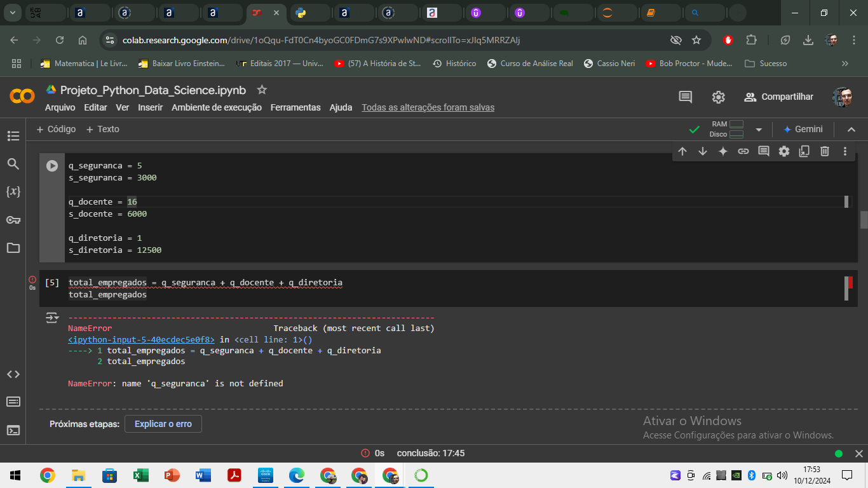Open the Files folder icon in sidebar

tap(13, 248)
